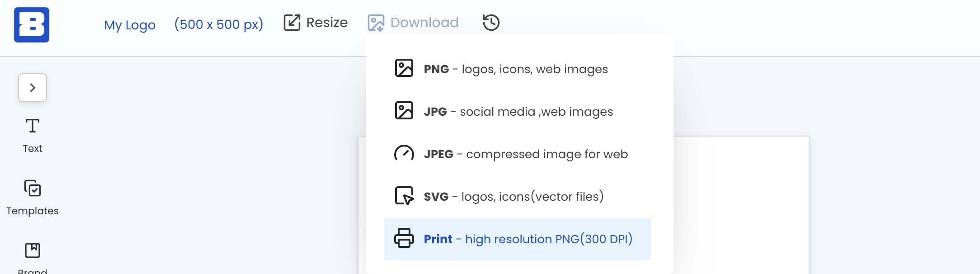
Task: Click the Resize button label
Action: pyautogui.click(x=327, y=23)
